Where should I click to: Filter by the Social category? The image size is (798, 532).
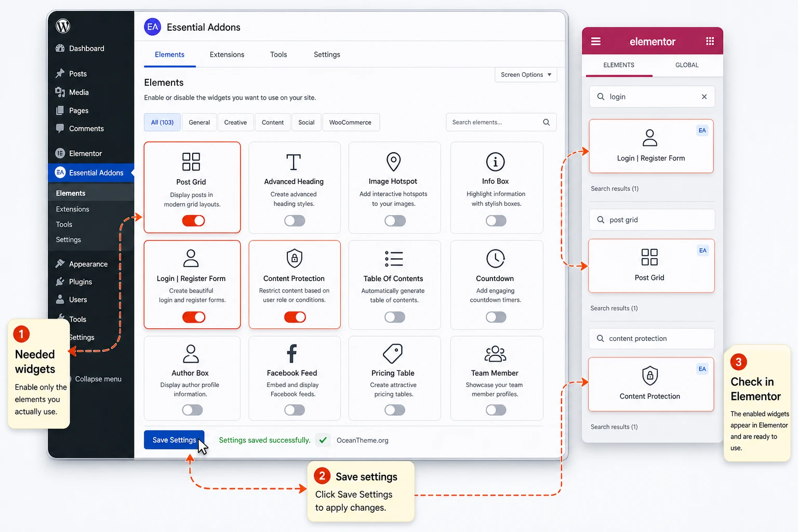coord(307,122)
